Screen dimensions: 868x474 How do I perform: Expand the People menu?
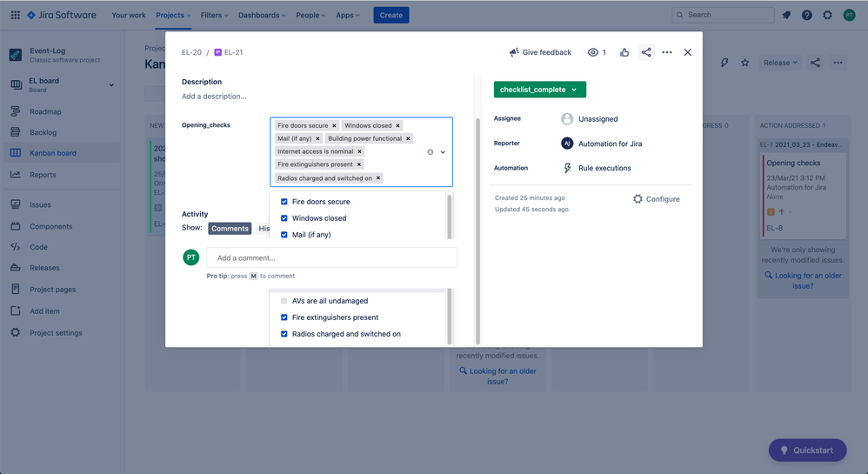tap(310, 15)
